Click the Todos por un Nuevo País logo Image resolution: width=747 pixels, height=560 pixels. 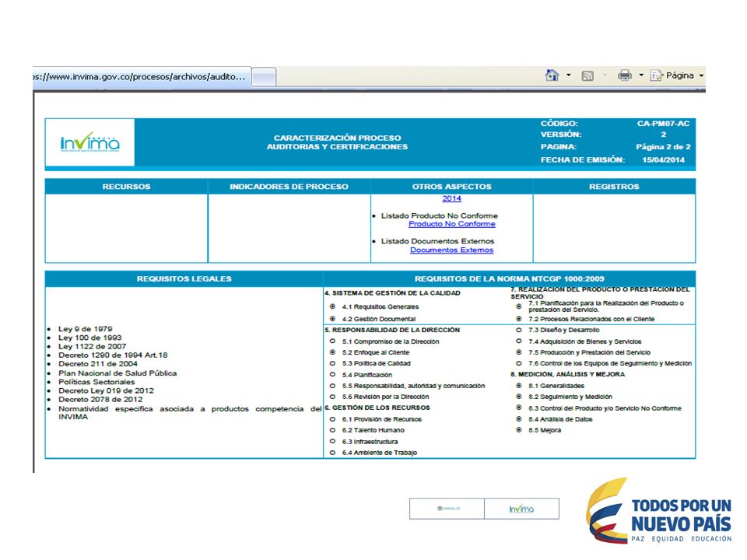[659, 510]
